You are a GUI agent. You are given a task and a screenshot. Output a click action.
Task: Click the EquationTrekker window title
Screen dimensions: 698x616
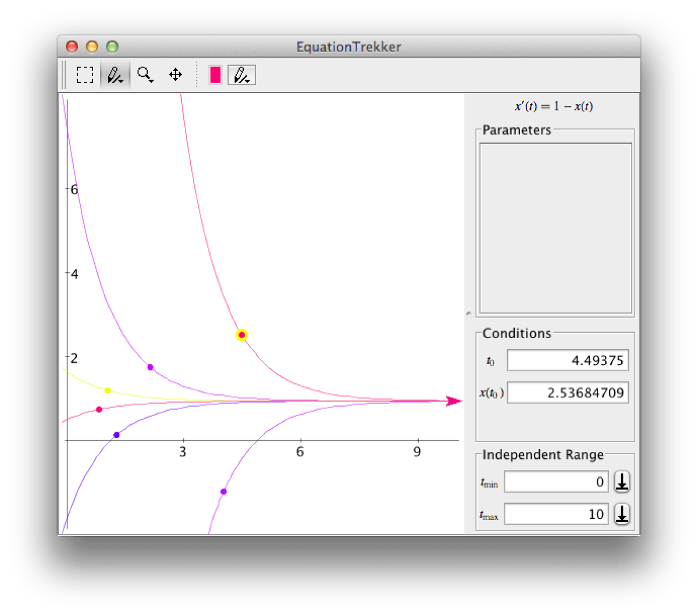click(x=349, y=47)
